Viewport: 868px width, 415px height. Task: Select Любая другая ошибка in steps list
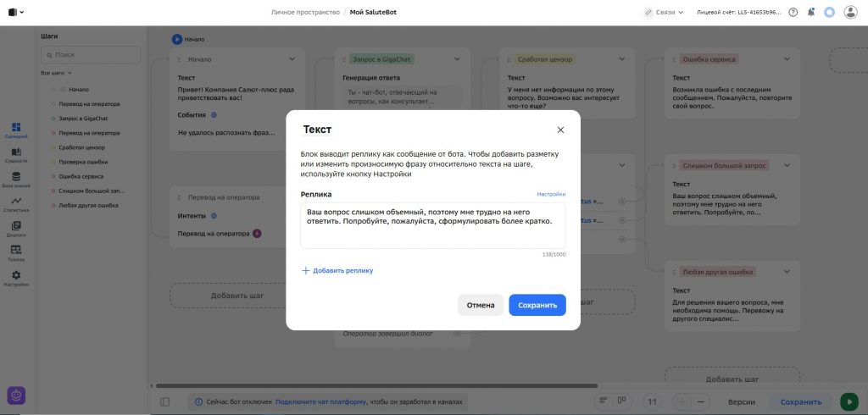[x=88, y=205]
